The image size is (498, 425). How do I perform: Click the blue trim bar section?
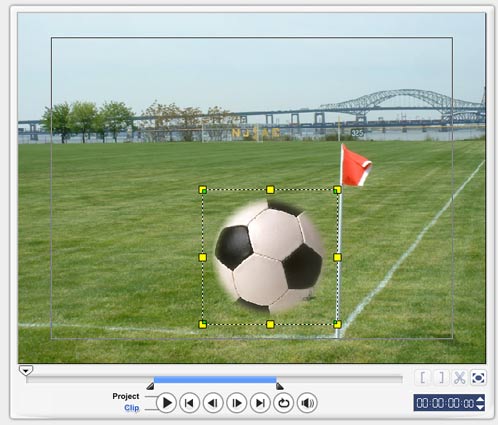[x=215, y=380]
